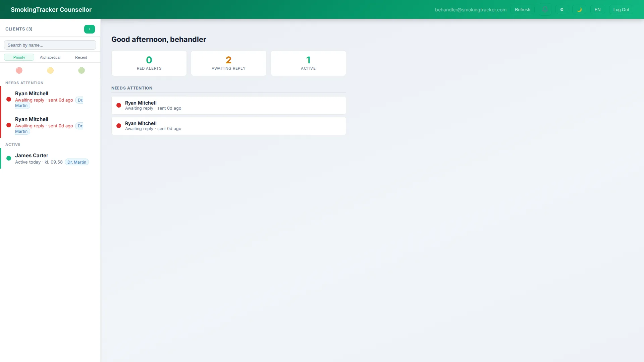This screenshot has width=644, height=362.
Task: Open the EN language selector
Action: coord(597,9)
